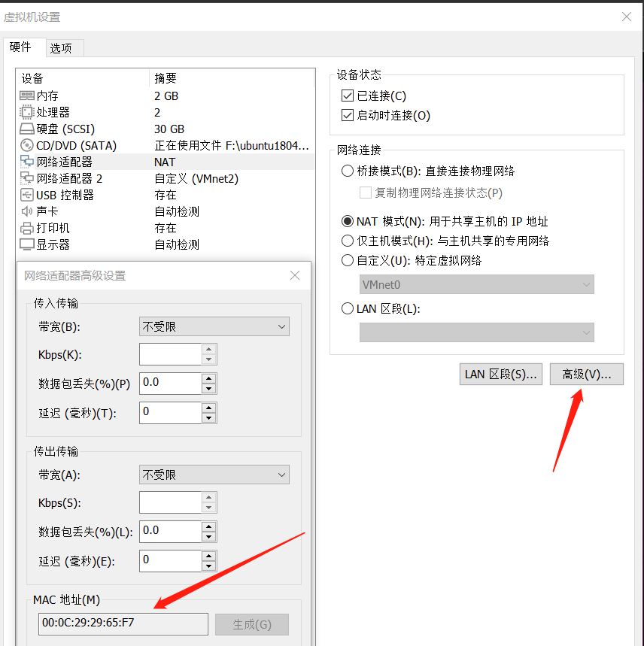
Task: Click outgoing 延迟 (毫秒)(E) field
Action: 170,561
